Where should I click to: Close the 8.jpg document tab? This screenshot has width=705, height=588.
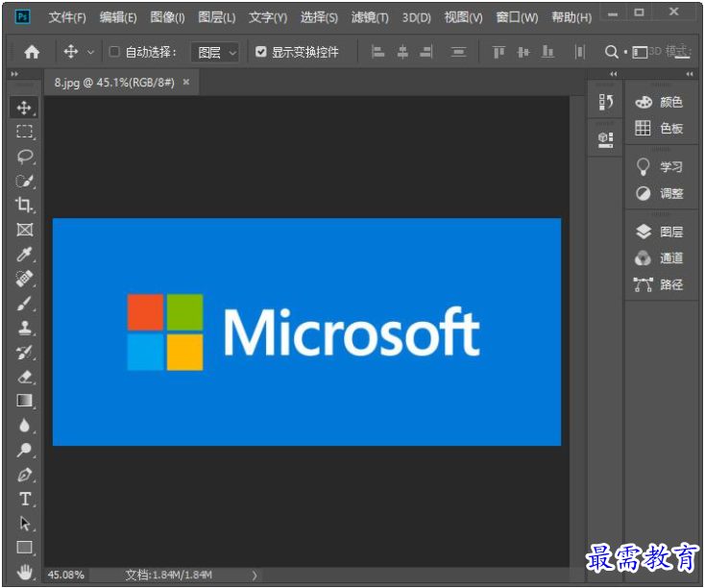point(186,83)
